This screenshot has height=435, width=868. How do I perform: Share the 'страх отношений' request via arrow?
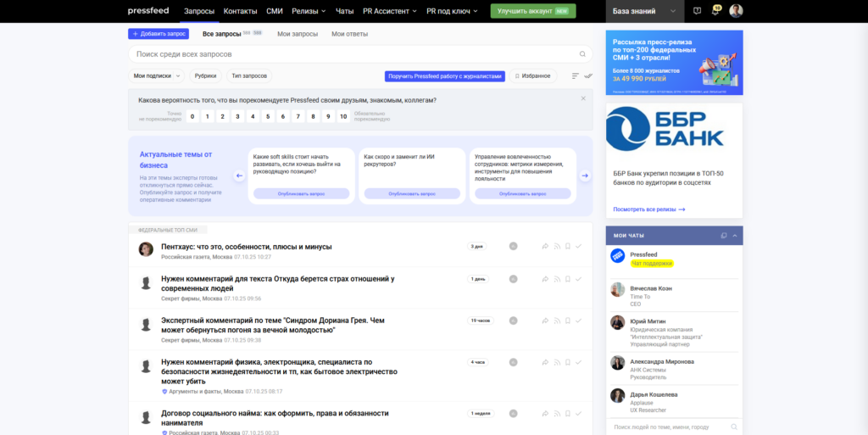(x=545, y=279)
